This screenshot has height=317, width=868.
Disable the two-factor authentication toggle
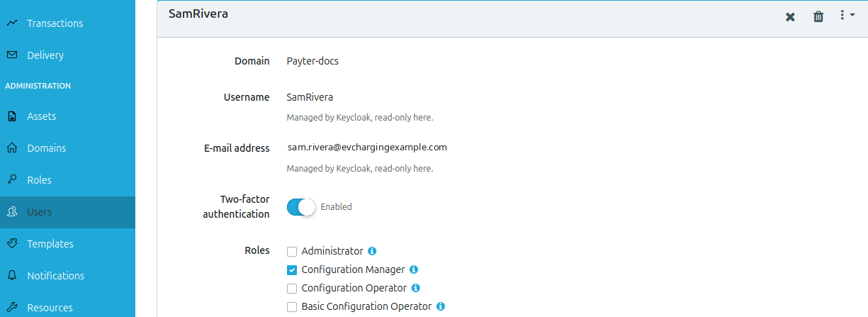[301, 207]
